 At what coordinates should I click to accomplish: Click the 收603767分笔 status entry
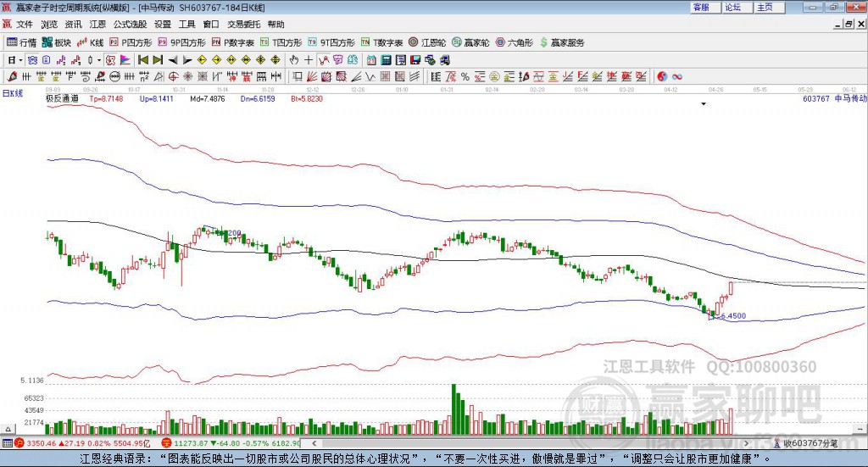[x=805, y=443]
